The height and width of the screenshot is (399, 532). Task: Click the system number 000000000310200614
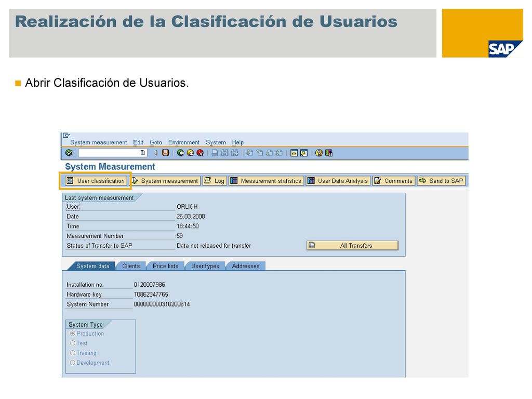tap(162, 304)
